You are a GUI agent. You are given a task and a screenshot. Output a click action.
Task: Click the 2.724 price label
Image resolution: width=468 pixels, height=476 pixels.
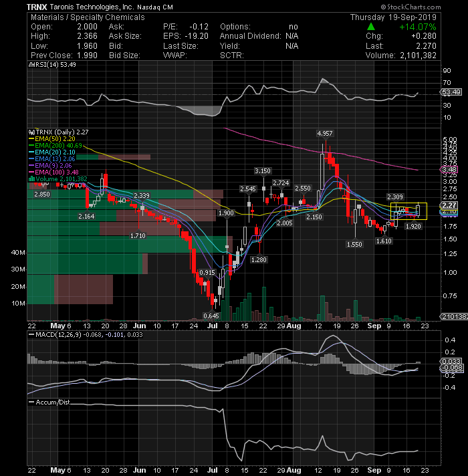(x=281, y=183)
